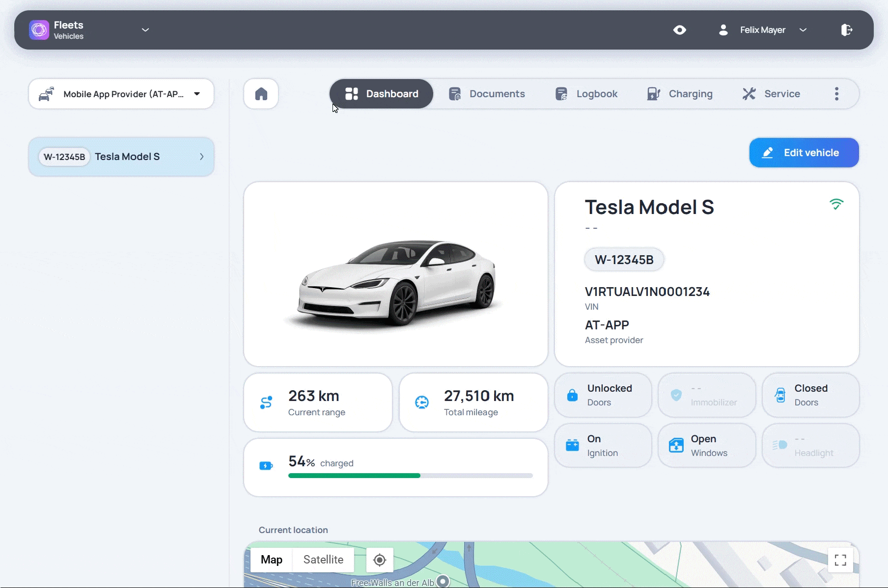This screenshot has height=588, width=888.
Task: Click the logout icon in header
Action: (846, 30)
